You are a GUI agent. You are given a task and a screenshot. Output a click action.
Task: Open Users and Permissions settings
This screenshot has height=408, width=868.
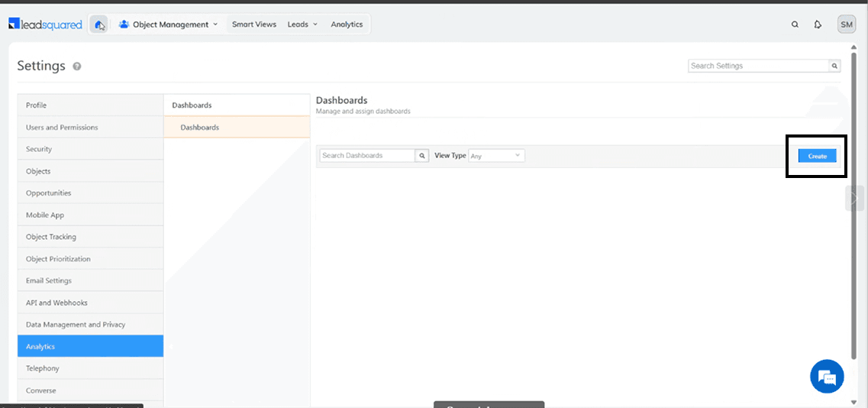click(x=90, y=127)
